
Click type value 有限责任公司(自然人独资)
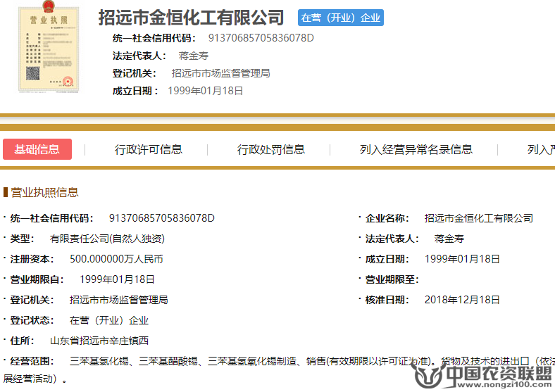[x=107, y=239]
